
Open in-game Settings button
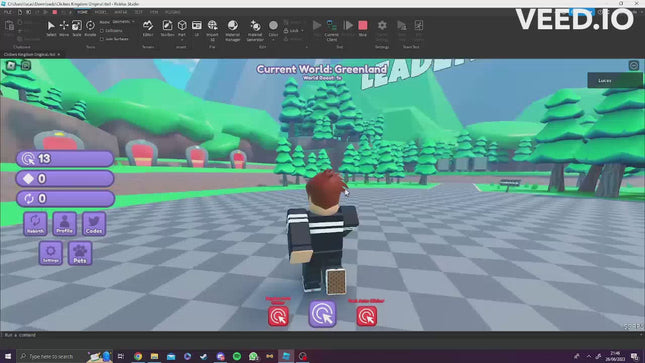[51, 253]
